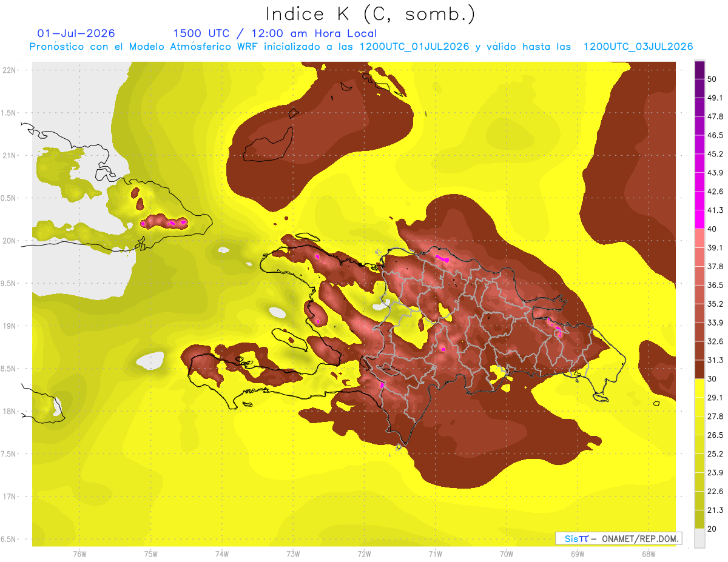
Task: Select the legend value '49.1'
Action: [715, 98]
